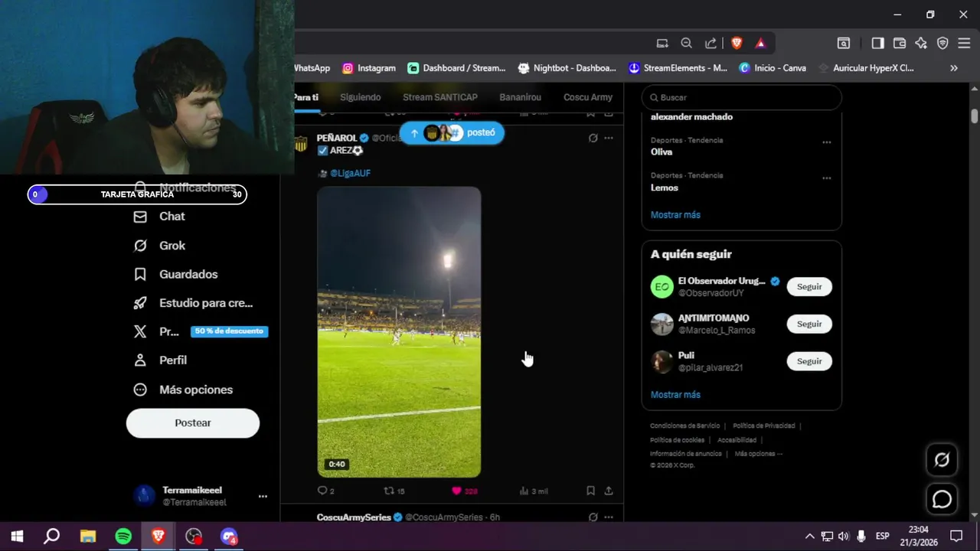Open Brave Rewards triangle icon

(760, 44)
